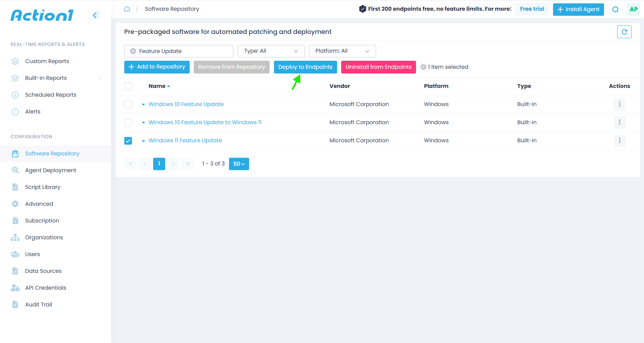This screenshot has width=644, height=343.
Task: Expand the 50 page-size dropdown
Action: pyautogui.click(x=239, y=164)
